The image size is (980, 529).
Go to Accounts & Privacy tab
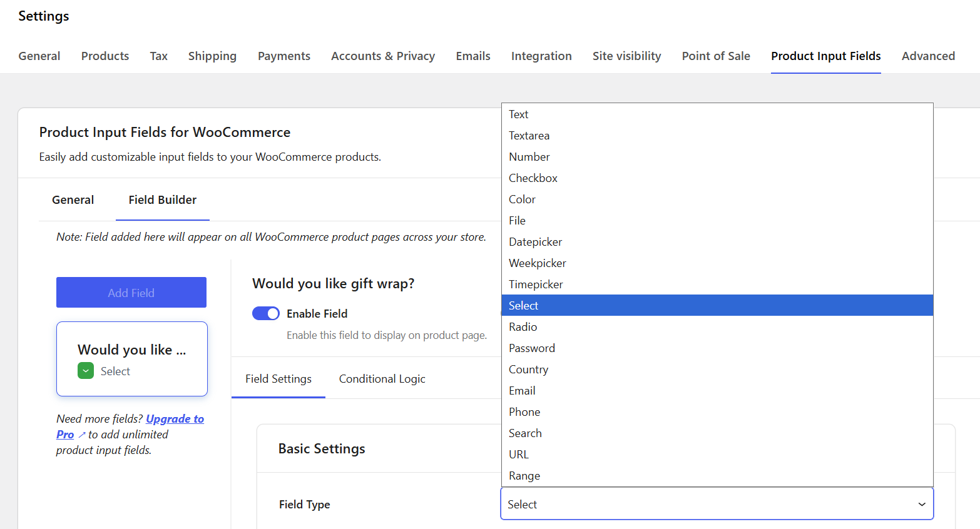(383, 56)
